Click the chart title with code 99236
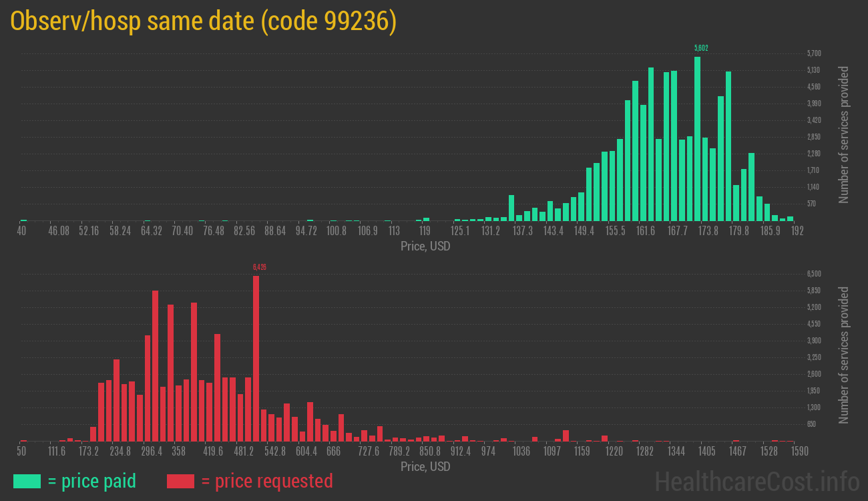Viewport: 868px width, 501px height. tap(204, 22)
